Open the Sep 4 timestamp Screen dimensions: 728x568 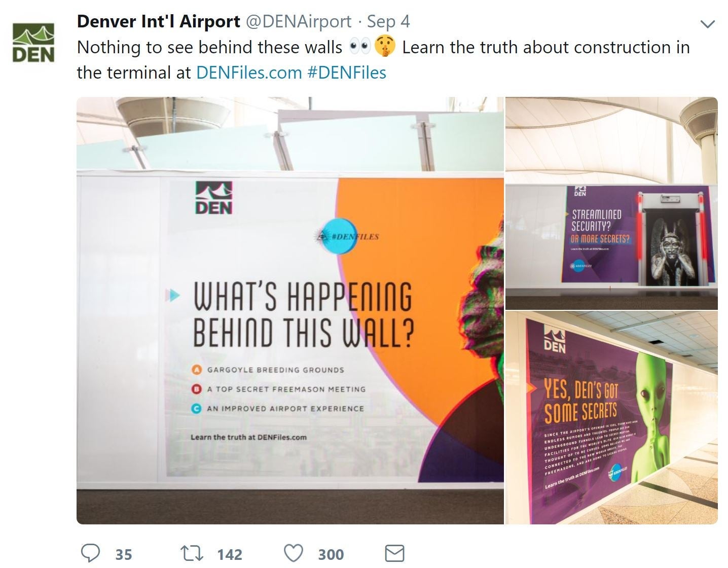388,21
